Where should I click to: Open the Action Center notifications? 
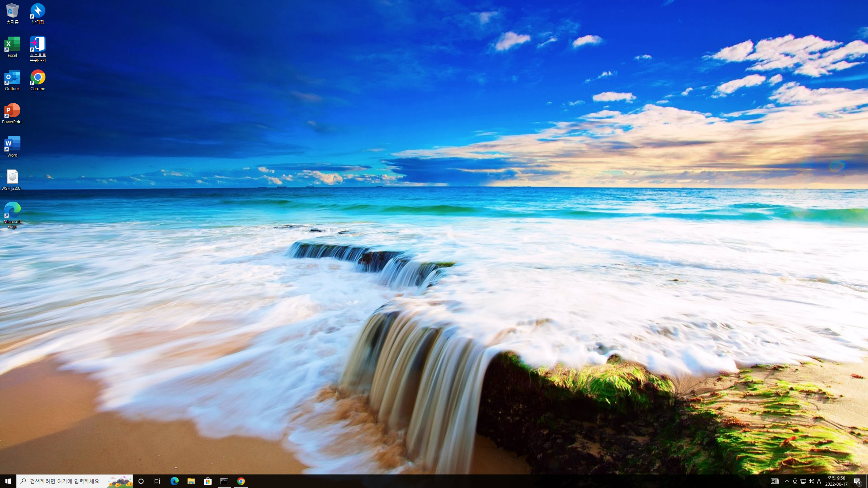point(857,481)
